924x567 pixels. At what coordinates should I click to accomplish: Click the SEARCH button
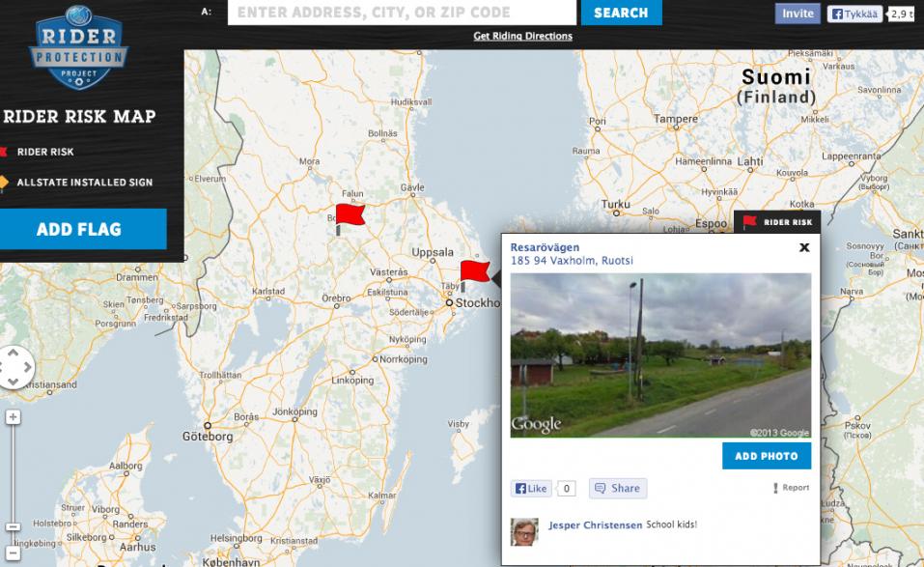(x=621, y=13)
